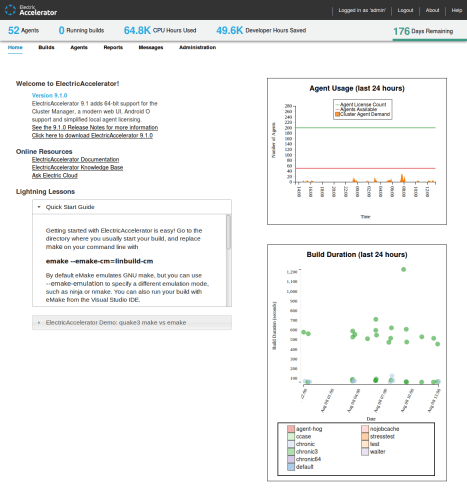
Task: Click the Cluster Agent Demand legend swatch
Action: [x=337, y=114]
